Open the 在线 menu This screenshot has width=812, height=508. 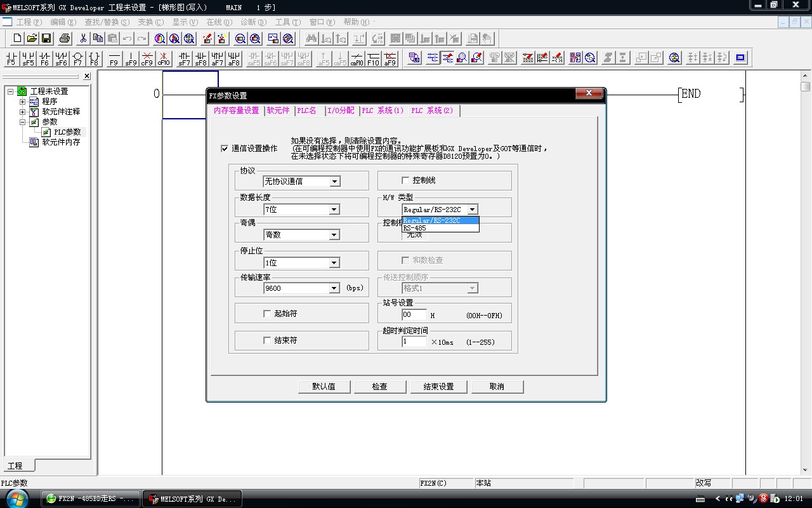[218, 22]
